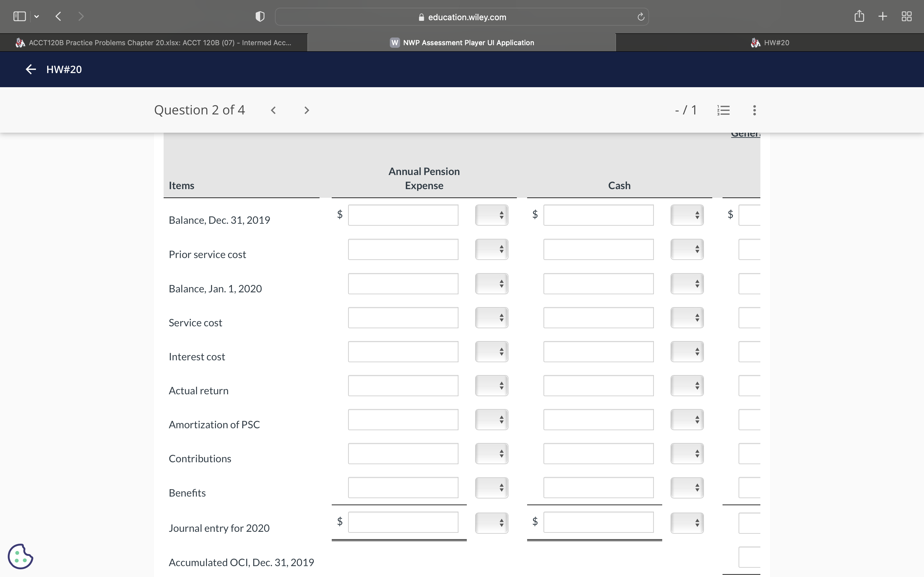
Task: Open the vertical ellipsis options menu
Action: pos(754,110)
